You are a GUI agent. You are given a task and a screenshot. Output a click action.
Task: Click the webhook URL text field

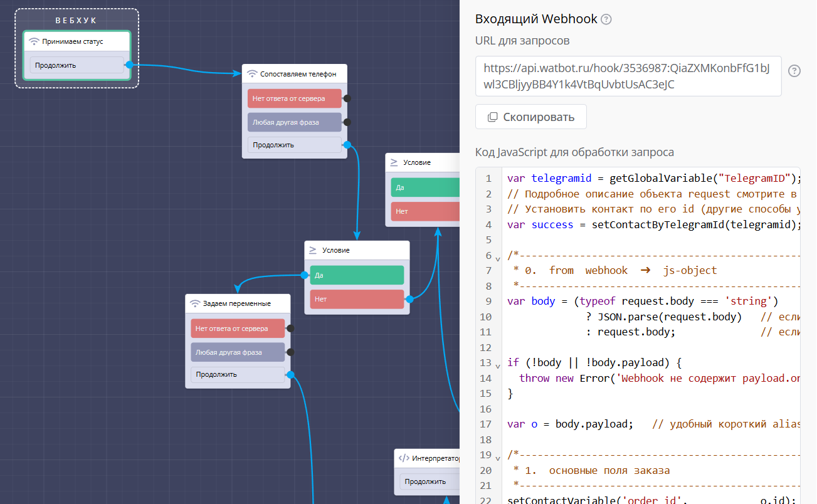(628, 76)
